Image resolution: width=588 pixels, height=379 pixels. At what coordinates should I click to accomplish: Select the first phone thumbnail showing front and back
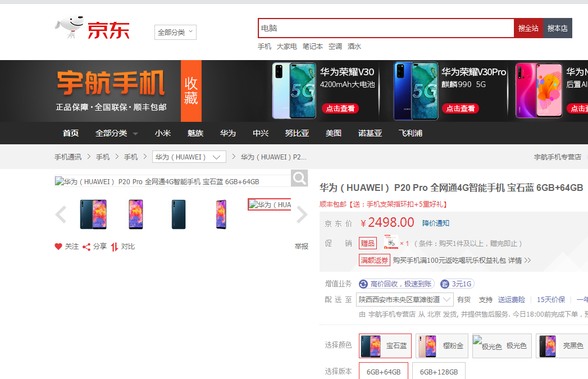93,214
